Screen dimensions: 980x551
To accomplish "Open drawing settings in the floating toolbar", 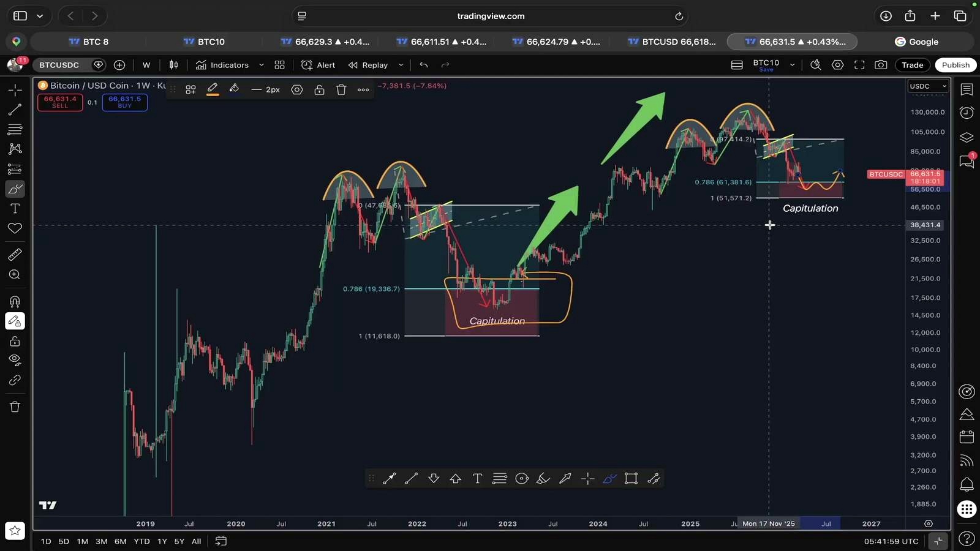I will coord(297,89).
